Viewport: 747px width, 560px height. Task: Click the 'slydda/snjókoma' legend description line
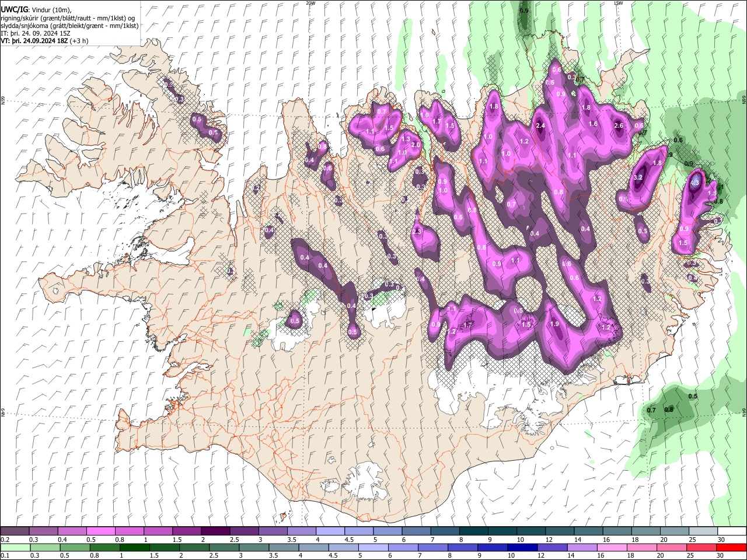[69, 26]
